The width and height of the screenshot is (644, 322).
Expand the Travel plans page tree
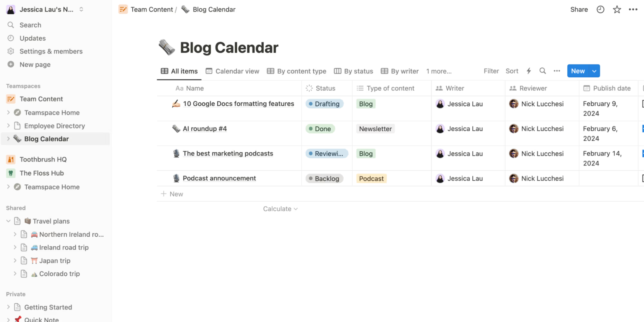click(x=8, y=221)
